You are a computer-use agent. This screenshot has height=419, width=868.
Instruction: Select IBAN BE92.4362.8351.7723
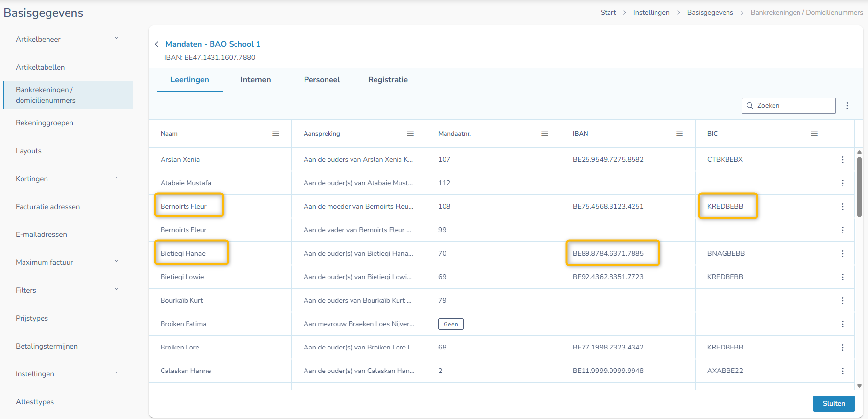coord(608,277)
